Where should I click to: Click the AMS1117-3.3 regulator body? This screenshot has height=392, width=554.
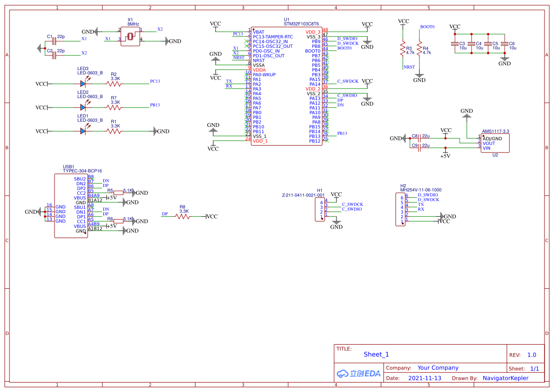495,143
